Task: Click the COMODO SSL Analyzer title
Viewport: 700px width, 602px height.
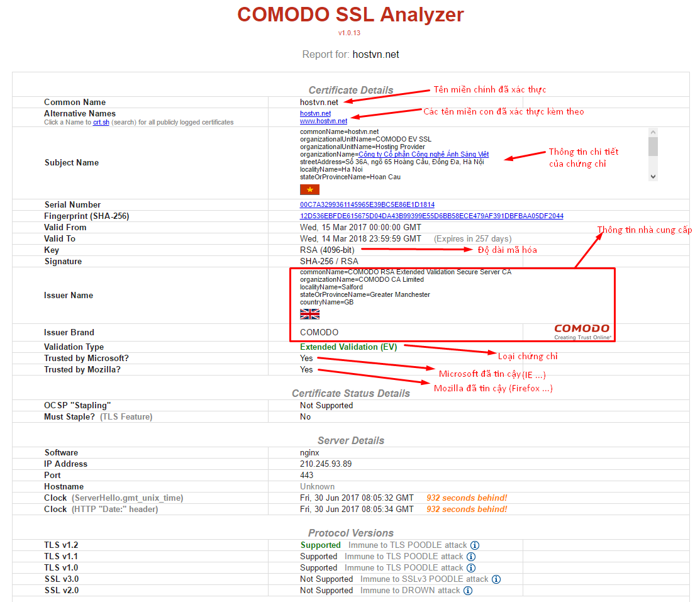Action: 350,14
